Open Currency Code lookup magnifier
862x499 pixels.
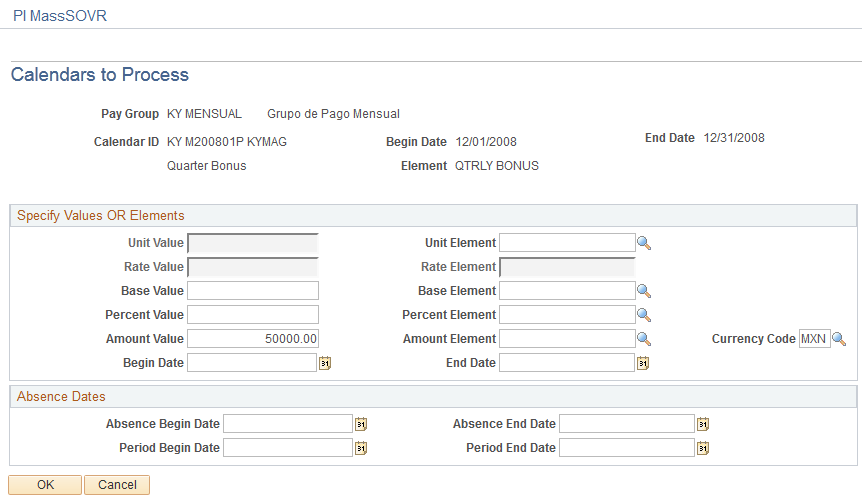click(839, 339)
